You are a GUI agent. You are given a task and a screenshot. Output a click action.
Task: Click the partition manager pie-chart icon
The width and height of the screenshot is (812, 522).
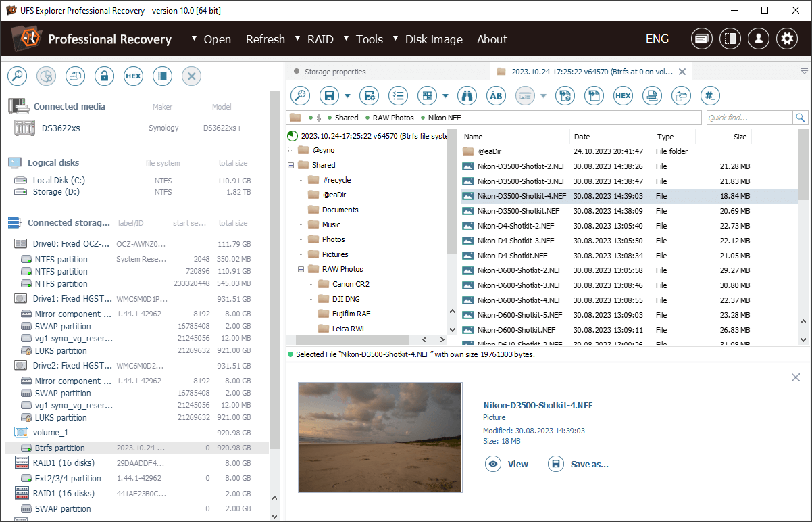tap(46, 76)
